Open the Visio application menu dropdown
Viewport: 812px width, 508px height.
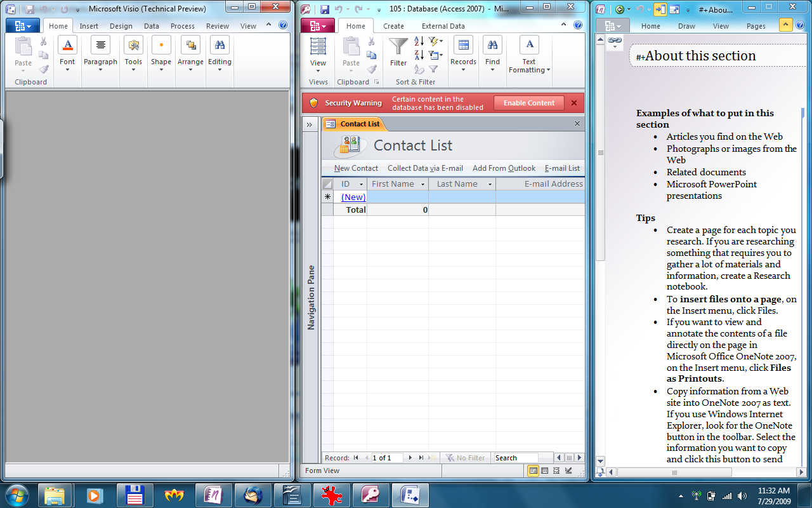coord(22,25)
